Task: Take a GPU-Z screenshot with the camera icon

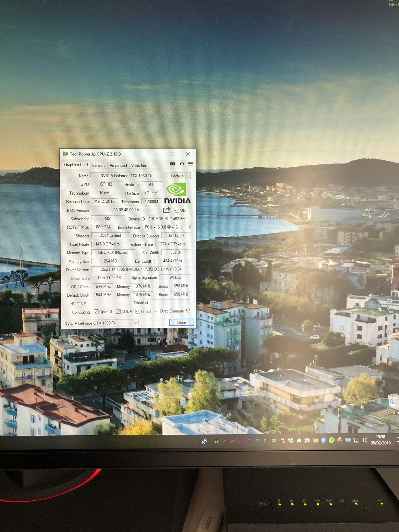Action: pos(172,164)
